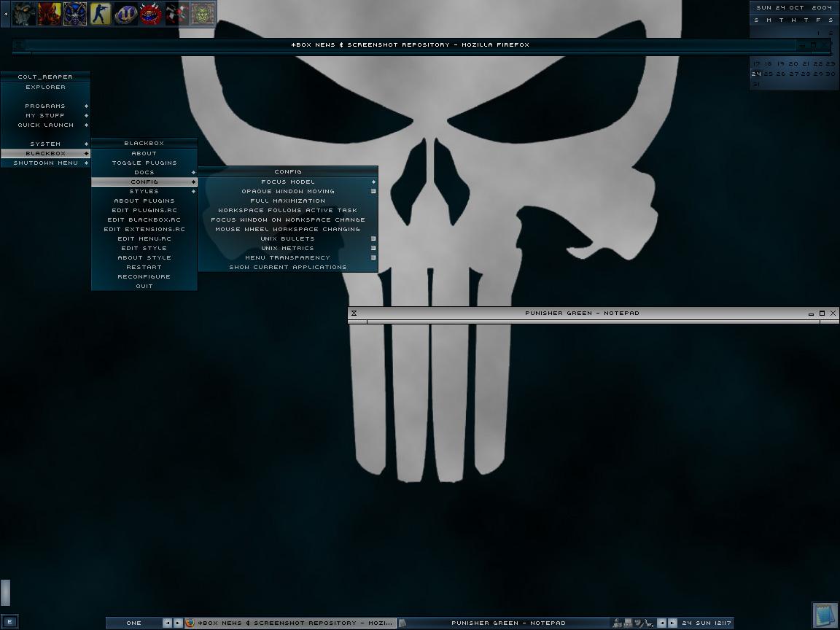Launch the red demon game icon
840x630 pixels.
pos(50,14)
